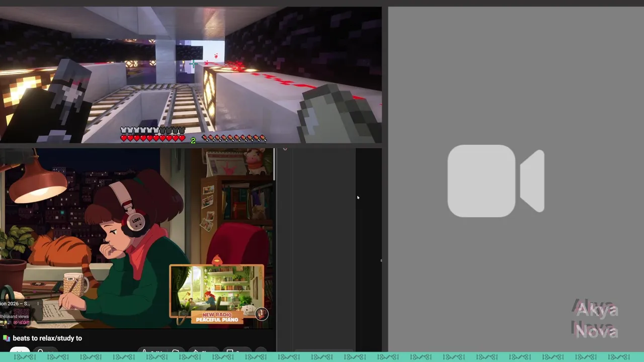
Task: Open the New Radio Peaceful Piano suggested video
Action: 216,295
